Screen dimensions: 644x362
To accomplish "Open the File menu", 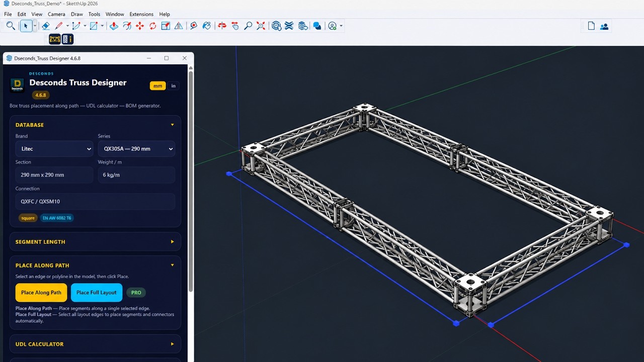I will click(x=8, y=14).
